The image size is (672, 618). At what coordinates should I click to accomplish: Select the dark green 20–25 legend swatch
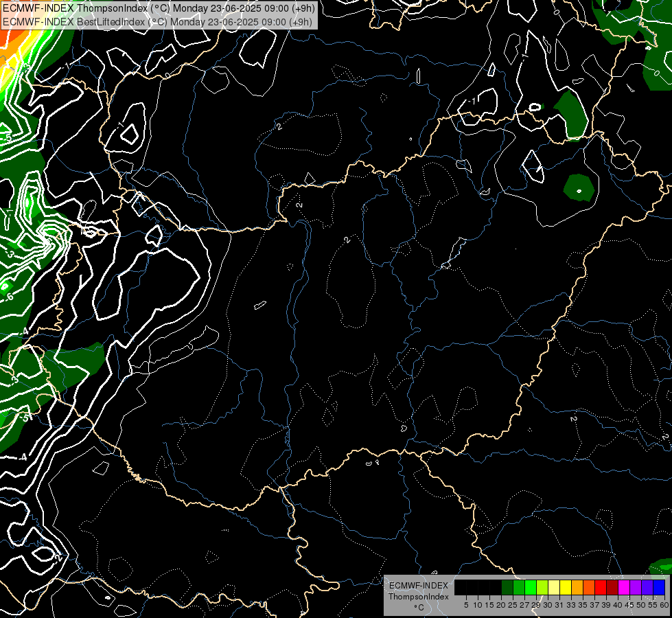coord(507,587)
